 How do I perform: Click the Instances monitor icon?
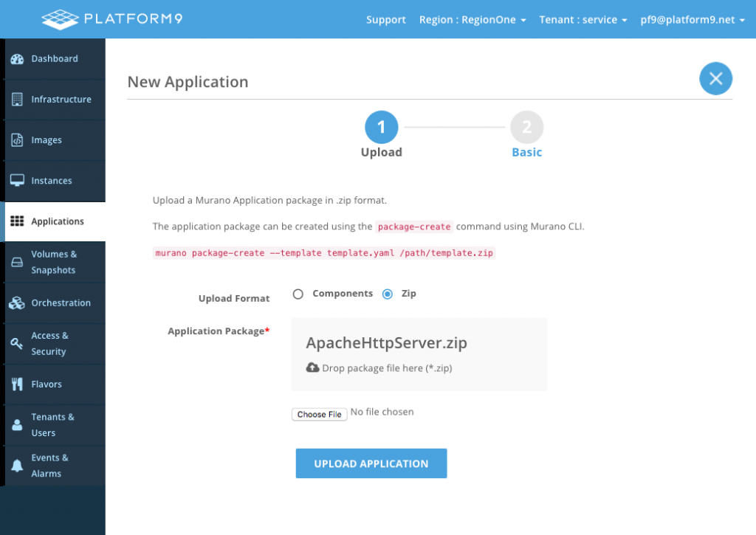coord(18,181)
